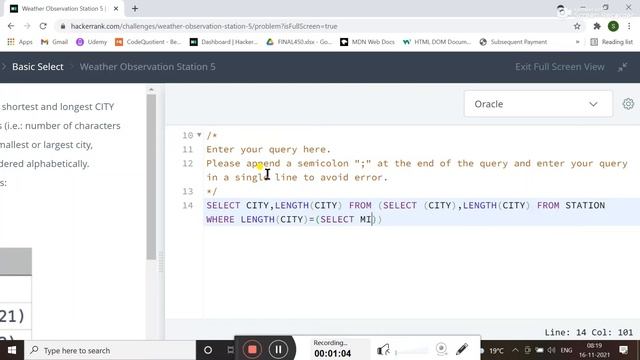640x360 pixels.
Task: Open the Chrome extensions puzzle icon
Action: click(x=597, y=26)
